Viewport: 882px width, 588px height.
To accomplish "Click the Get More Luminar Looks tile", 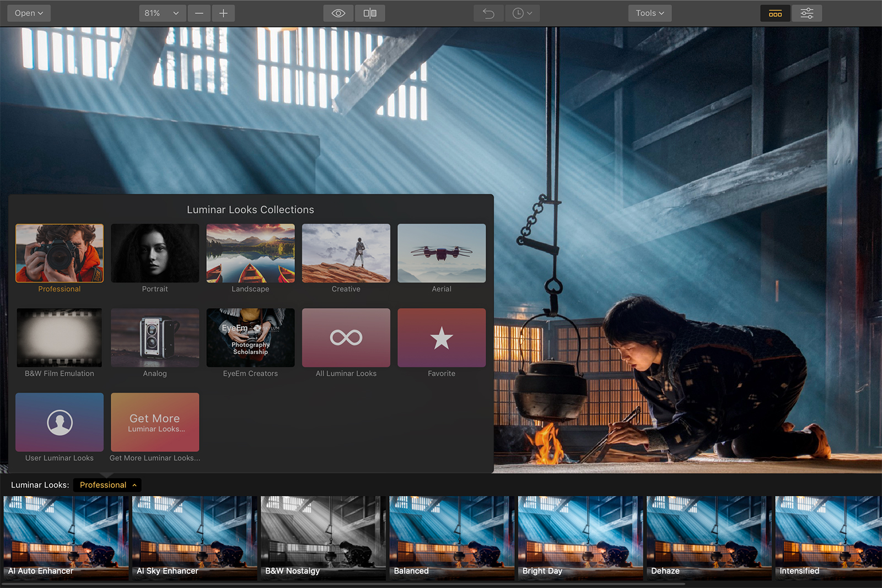I will [x=155, y=422].
